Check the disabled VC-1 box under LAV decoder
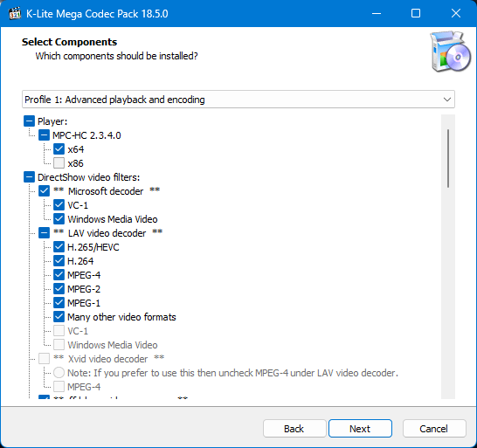The image size is (477, 448). [59, 331]
